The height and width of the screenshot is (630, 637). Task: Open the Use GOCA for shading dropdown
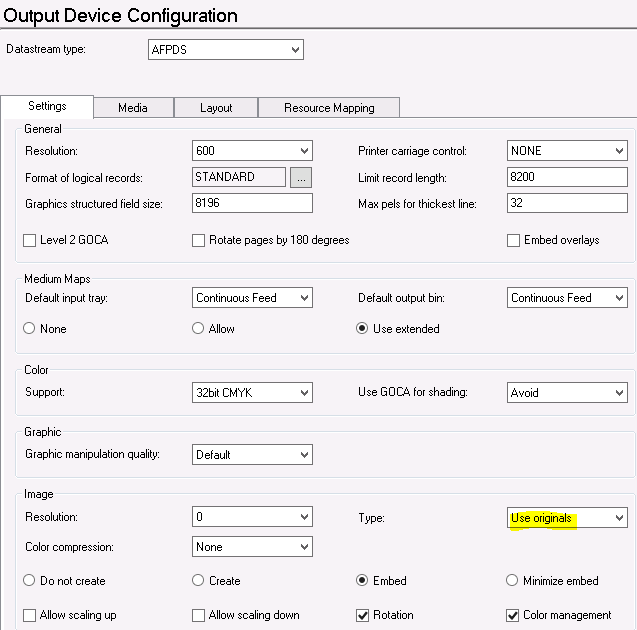[x=567, y=392]
